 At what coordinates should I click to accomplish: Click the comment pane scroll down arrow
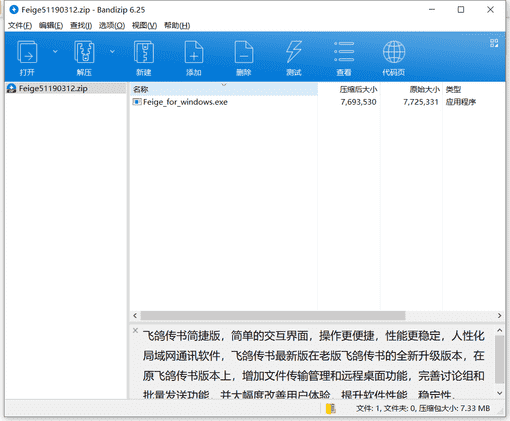pyautogui.click(x=499, y=393)
